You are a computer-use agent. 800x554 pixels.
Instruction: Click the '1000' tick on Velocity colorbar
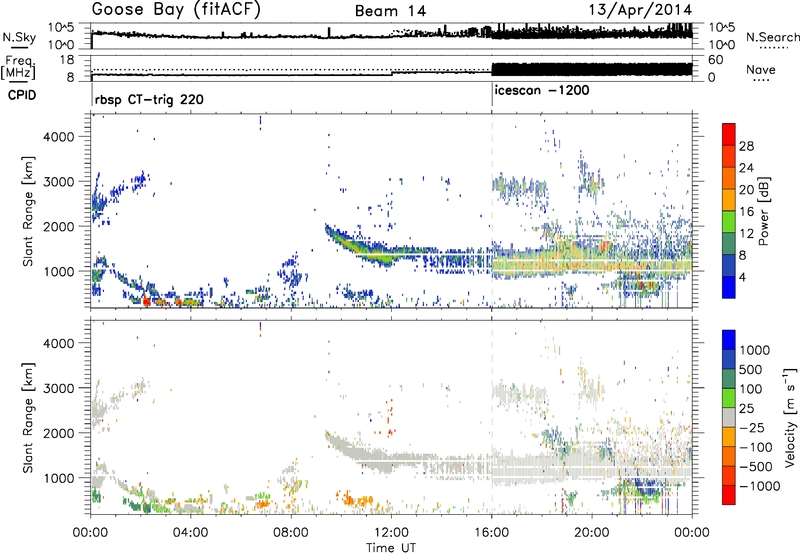(755, 350)
